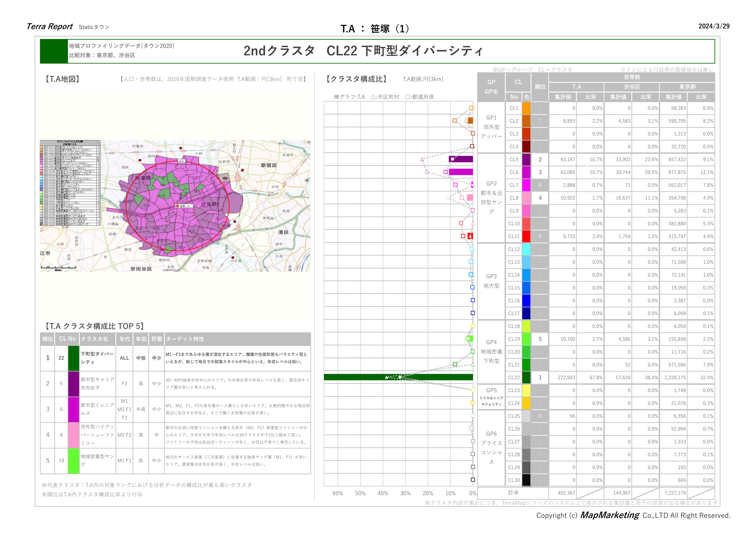Click the T.A : 笹塚 (1) page title
The width and height of the screenshot is (756, 535).
(x=375, y=29)
